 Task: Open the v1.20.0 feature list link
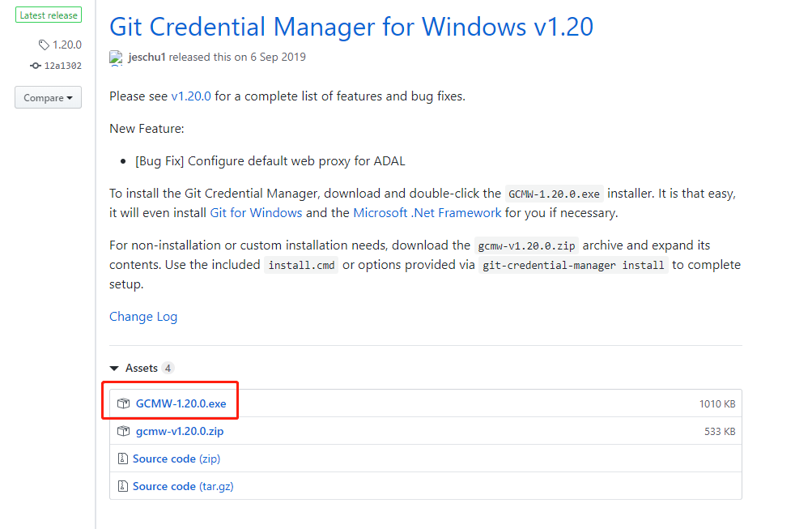[191, 96]
